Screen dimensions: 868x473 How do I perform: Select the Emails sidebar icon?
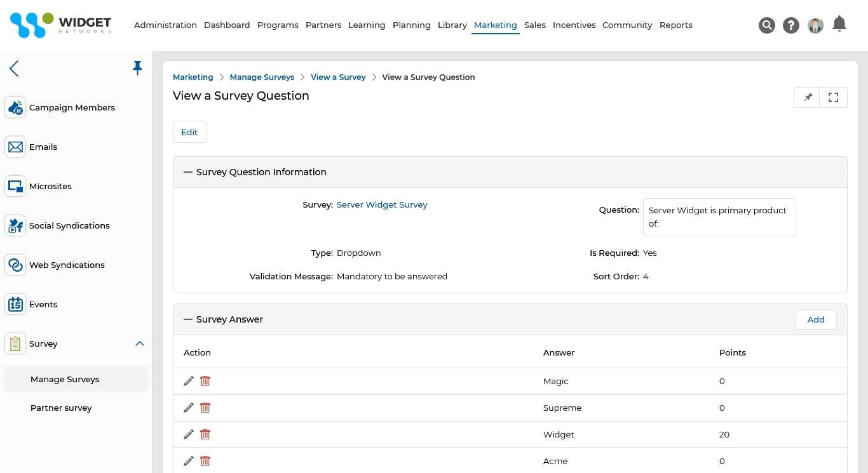point(15,147)
